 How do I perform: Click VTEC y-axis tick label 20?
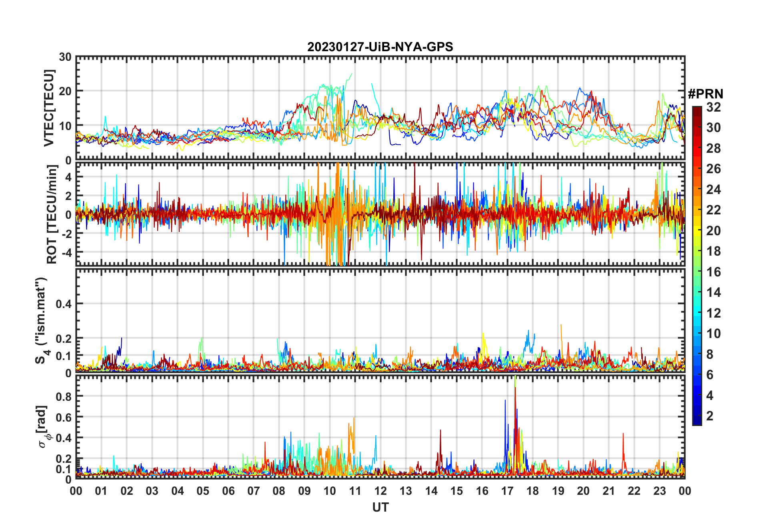coord(65,91)
